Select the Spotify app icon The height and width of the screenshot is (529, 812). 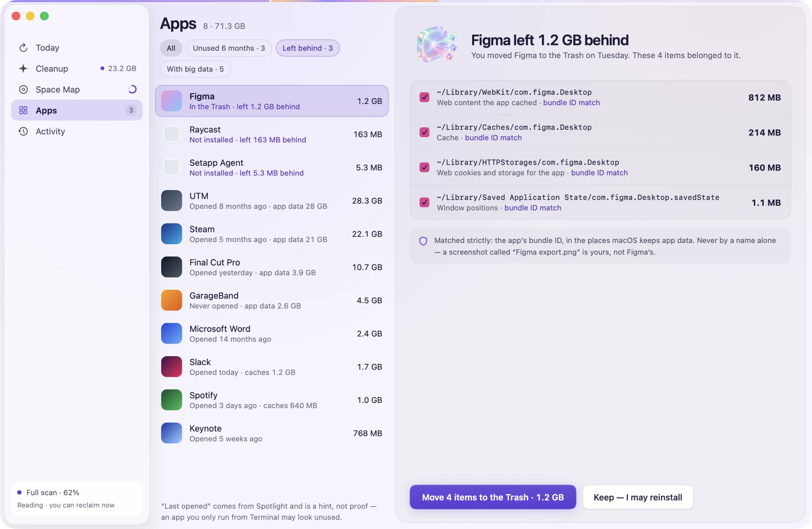click(x=171, y=400)
